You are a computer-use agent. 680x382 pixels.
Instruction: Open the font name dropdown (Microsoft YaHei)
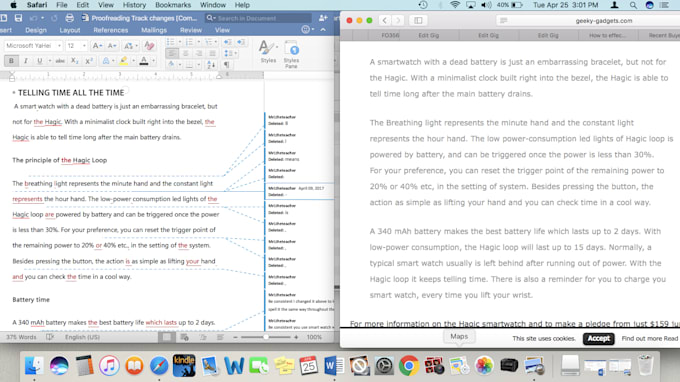[59, 46]
